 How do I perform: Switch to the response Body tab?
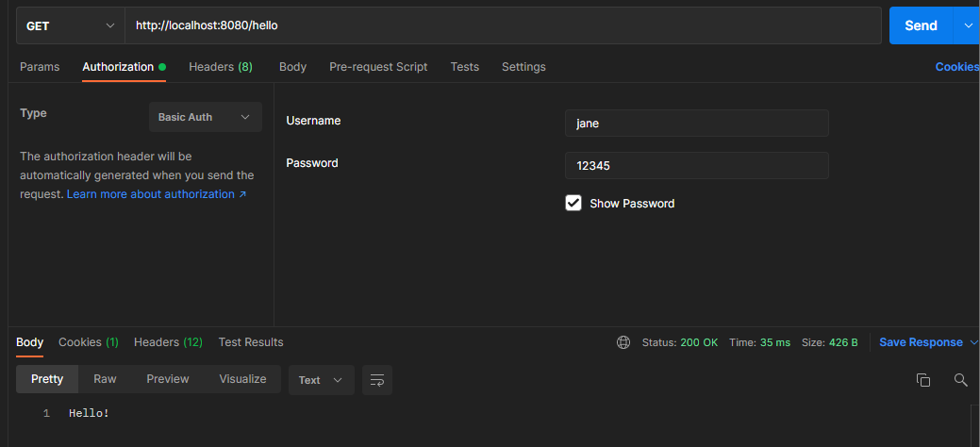click(x=30, y=342)
